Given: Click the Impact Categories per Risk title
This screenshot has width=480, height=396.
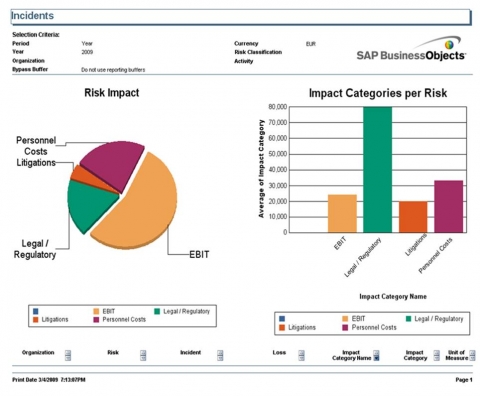Looking at the screenshot, I should (x=378, y=93).
